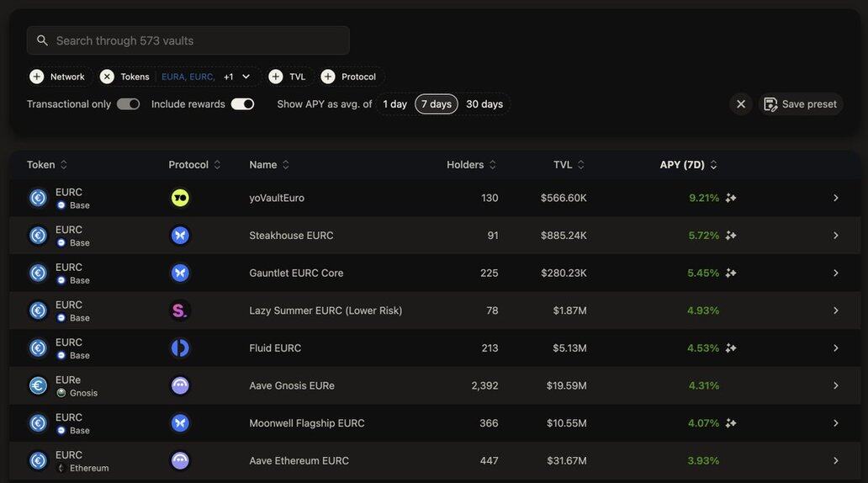This screenshot has width=868, height=483.
Task: Sort table by Token column
Action: (47, 165)
